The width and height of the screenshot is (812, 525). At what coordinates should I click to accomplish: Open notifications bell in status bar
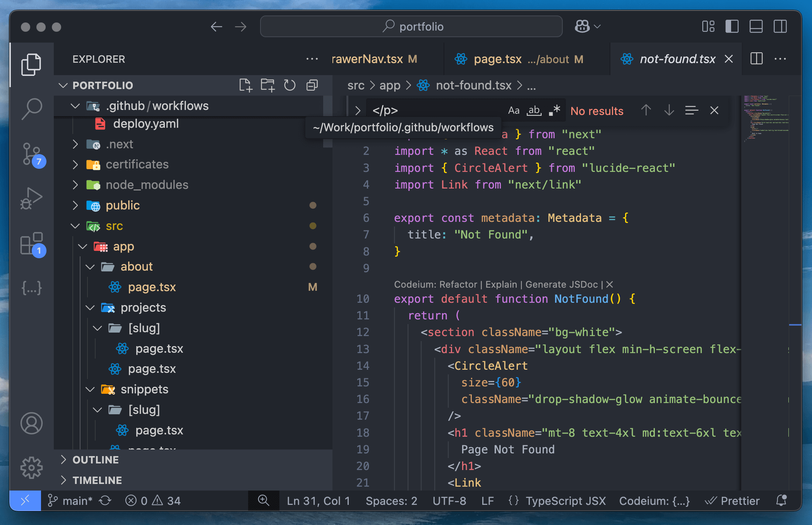click(781, 501)
